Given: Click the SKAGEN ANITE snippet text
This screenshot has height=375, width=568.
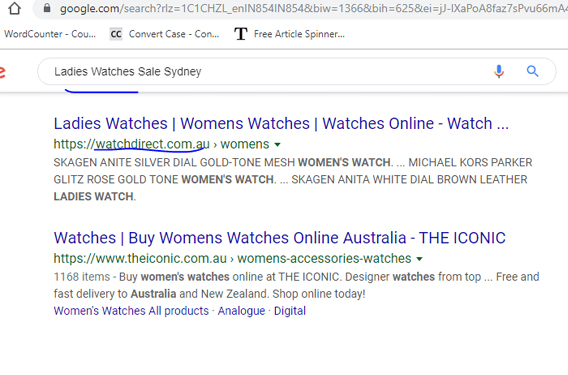Looking at the screenshot, I should point(293,179).
